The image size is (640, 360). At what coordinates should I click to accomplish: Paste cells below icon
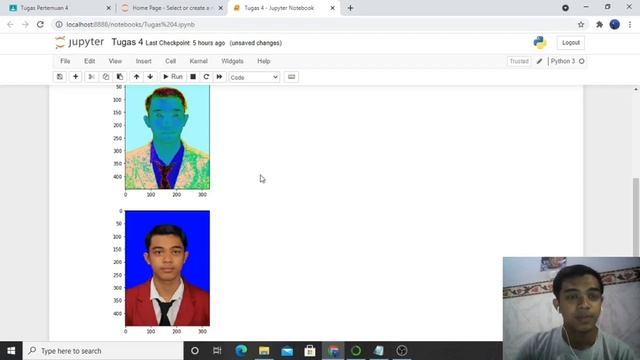click(x=120, y=77)
